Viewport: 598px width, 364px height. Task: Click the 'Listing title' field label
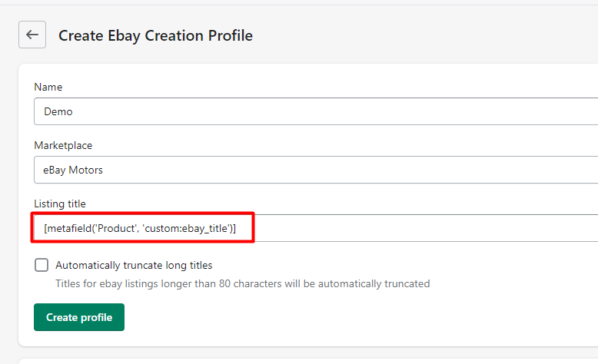[60, 204]
